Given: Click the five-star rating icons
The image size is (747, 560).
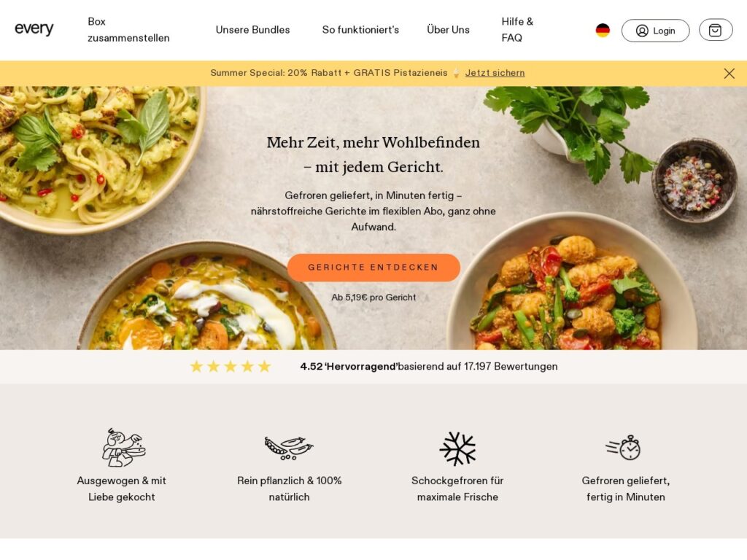Looking at the screenshot, I should [x=231, y=366].
